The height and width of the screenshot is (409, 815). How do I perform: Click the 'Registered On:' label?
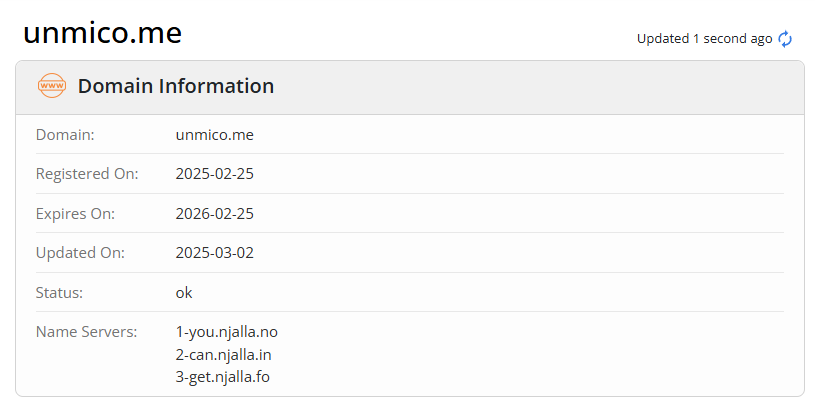click(x=87, y=174)
